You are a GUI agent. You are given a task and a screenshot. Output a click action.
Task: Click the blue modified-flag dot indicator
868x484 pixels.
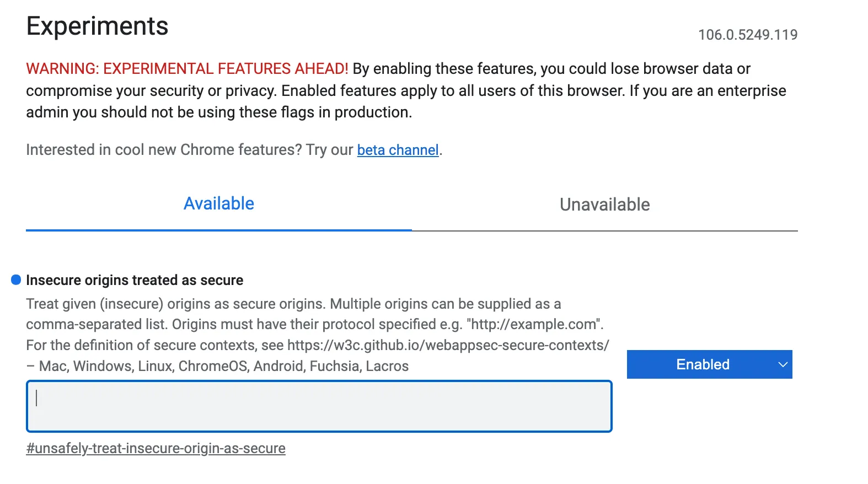[16, 280]
